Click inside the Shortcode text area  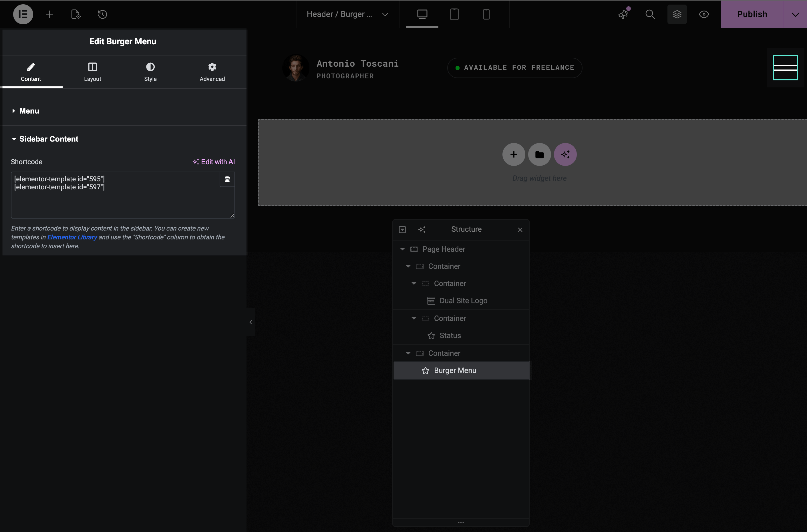[x=115, y=202]
